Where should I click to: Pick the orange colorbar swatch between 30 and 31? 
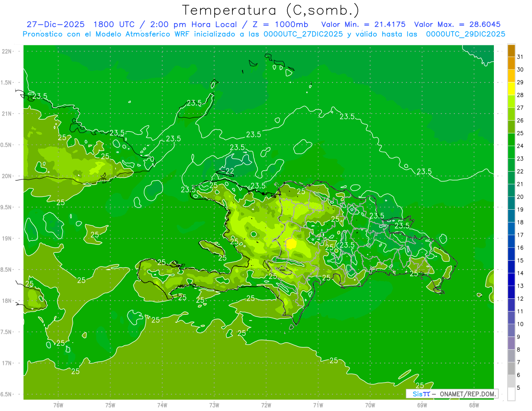pos(511,63)
